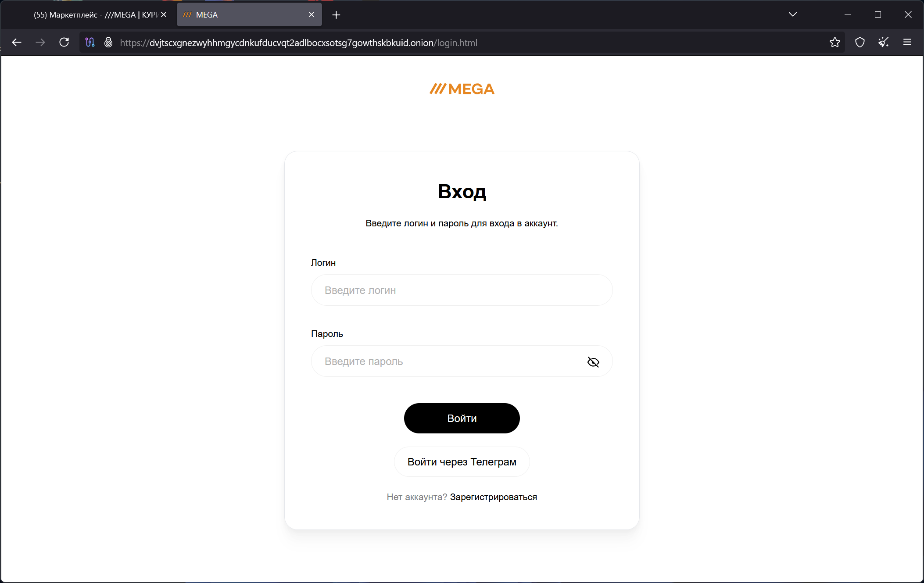924x583 pixels.
Task: Click the browser back arrow
Action: pyautogui.click(x=17, y=42)
